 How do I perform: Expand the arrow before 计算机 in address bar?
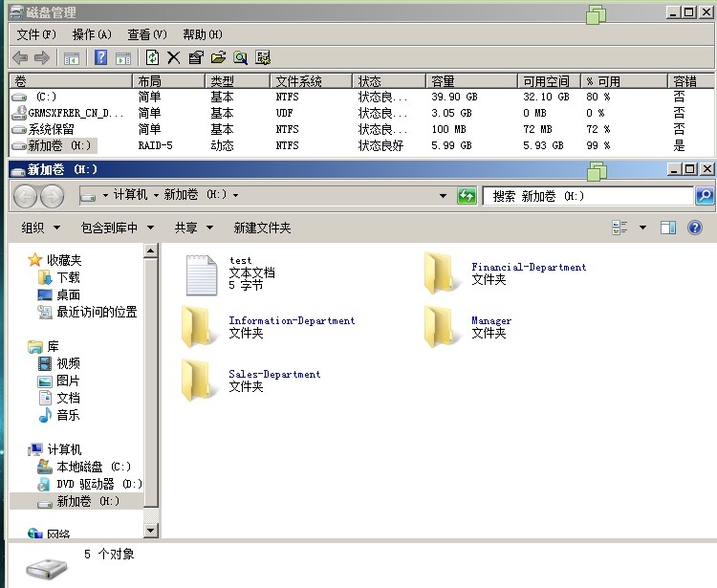click(105, 195)
